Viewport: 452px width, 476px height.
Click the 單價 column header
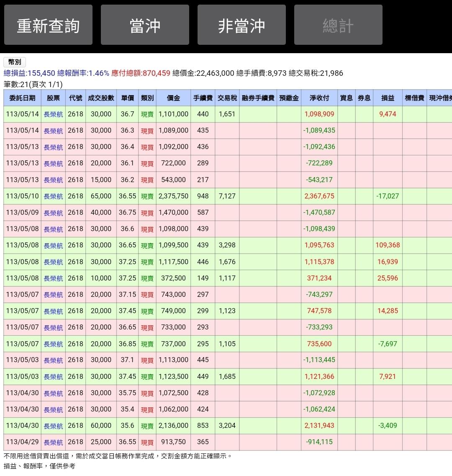(x=127, y=98)
